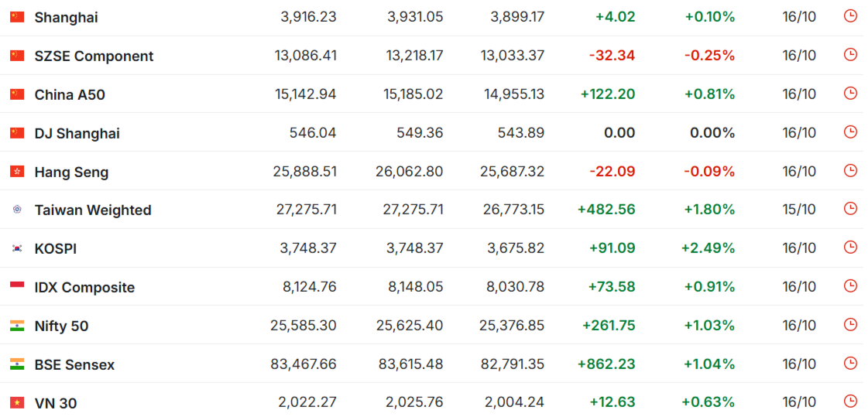Click the clock icon for SZSE Component
The width and height of the screenshot is (868, 417).
tap(850, 54)
